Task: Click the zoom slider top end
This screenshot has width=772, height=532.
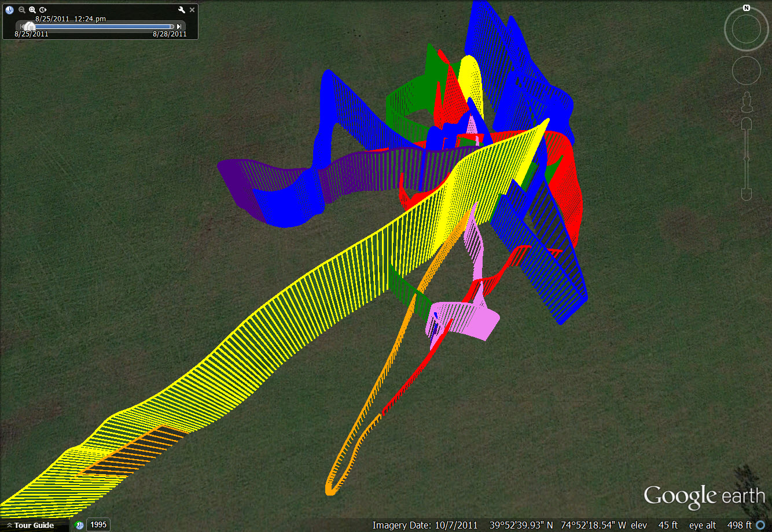Action: pos(747,124)
